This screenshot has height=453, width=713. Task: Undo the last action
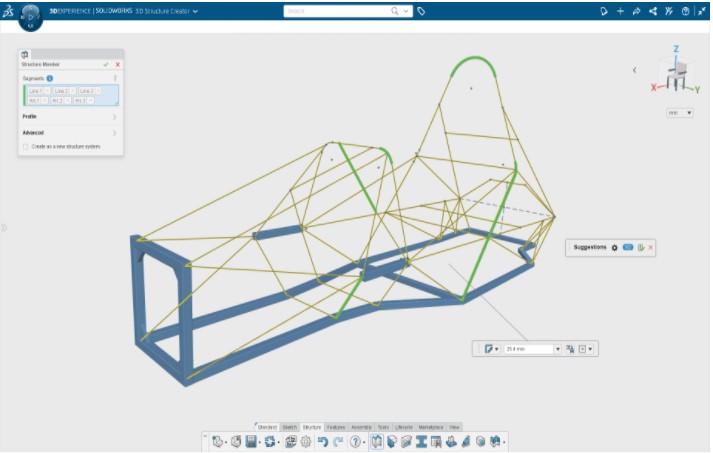(323, 441)
